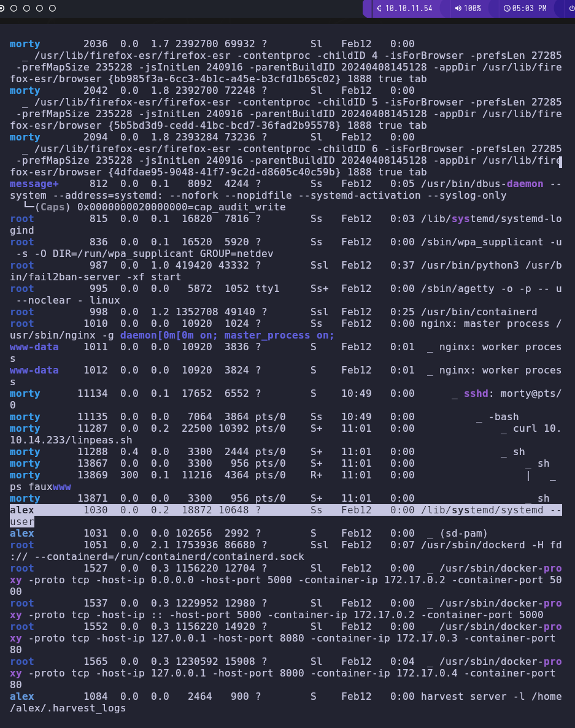The height and width of the screenshot is (728, 575).
Task: Click the 100% volume label
Action: coord(473,9)
